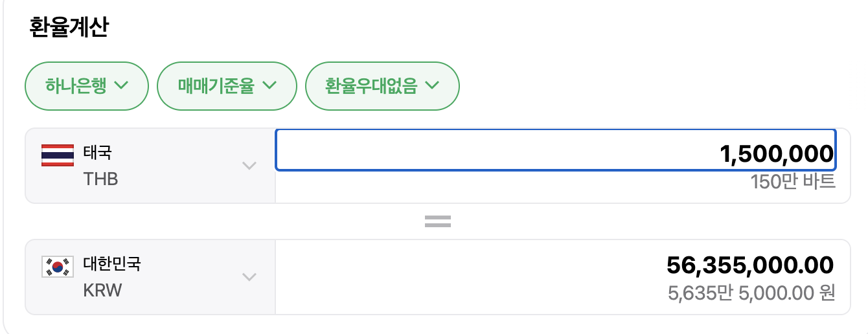This screenshot has height=334, width=868.
Task: Click the KRW currency code
Action: [x=102, y=290]
